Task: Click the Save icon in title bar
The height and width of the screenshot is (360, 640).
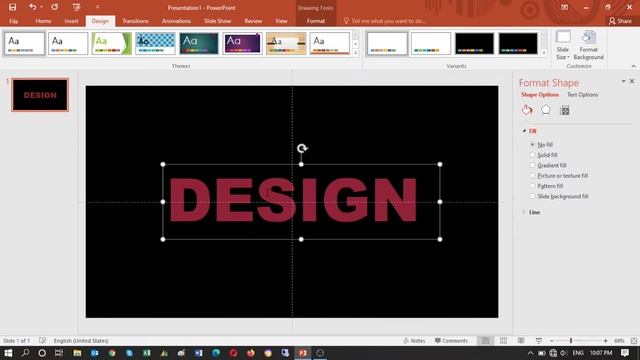Action: [x=12, y=7]
